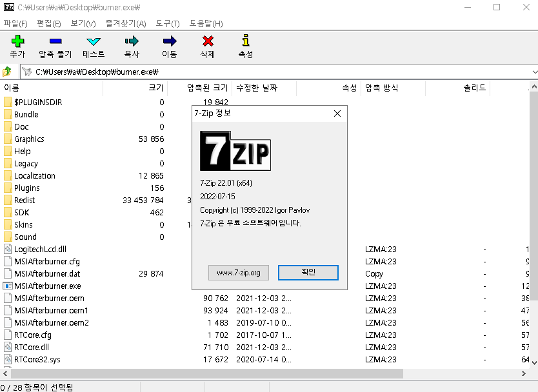
Task: Click the horizontal scrollbar left arrow
Action: click(x=5, y=373)
